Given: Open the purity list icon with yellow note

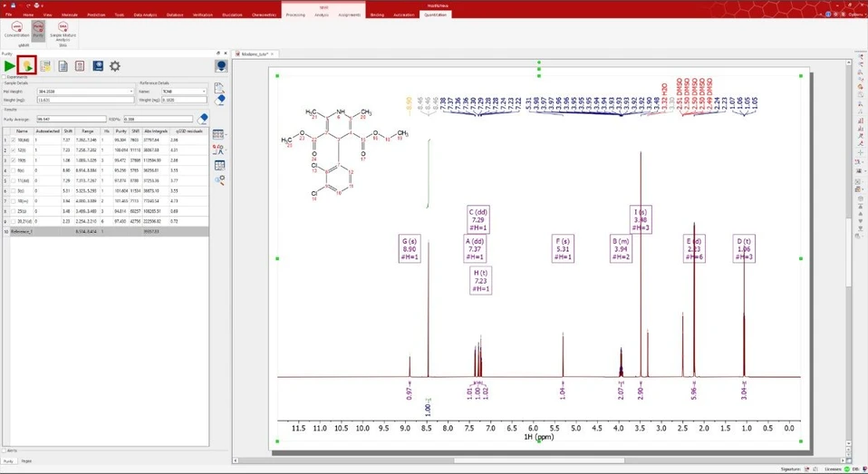Looking at the screenshot, I should pyautogui.click(x=45, y=66).
